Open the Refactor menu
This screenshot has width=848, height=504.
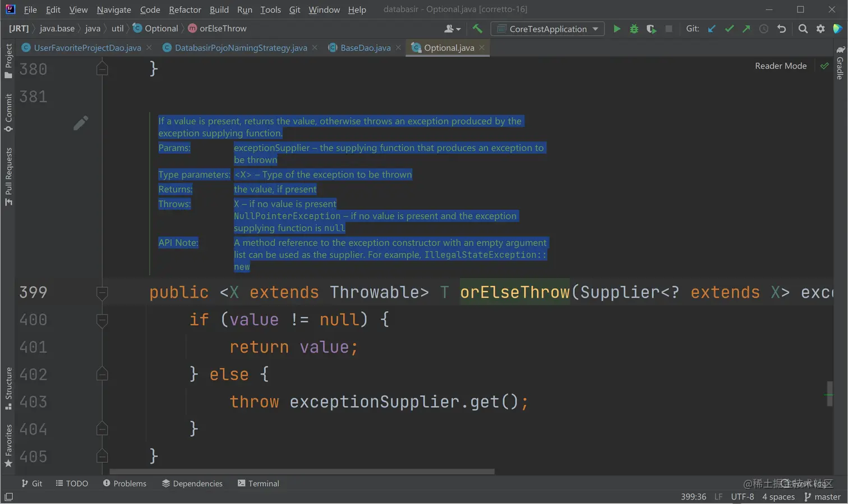(x=185, y=10)
